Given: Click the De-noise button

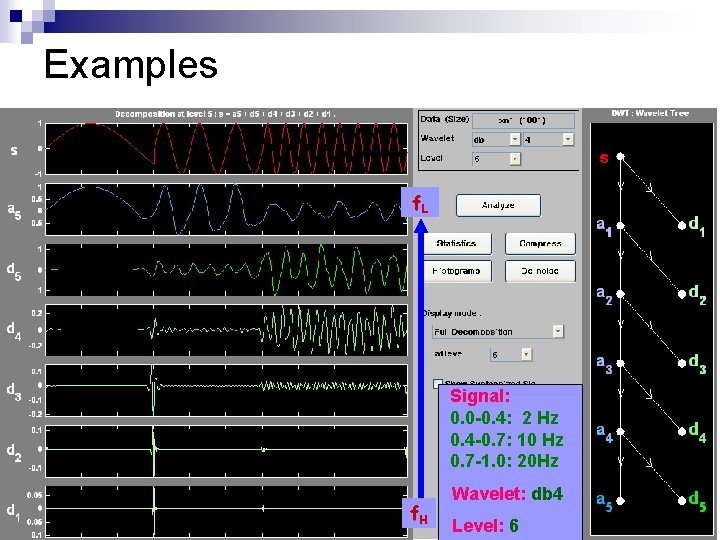Looking at the screenshot, I should tap(540, 271).
